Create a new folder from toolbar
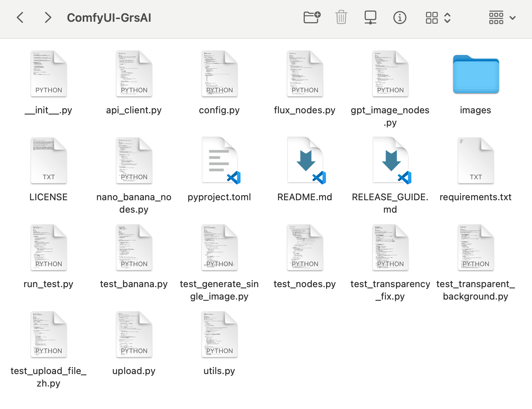 click(312, 17)
